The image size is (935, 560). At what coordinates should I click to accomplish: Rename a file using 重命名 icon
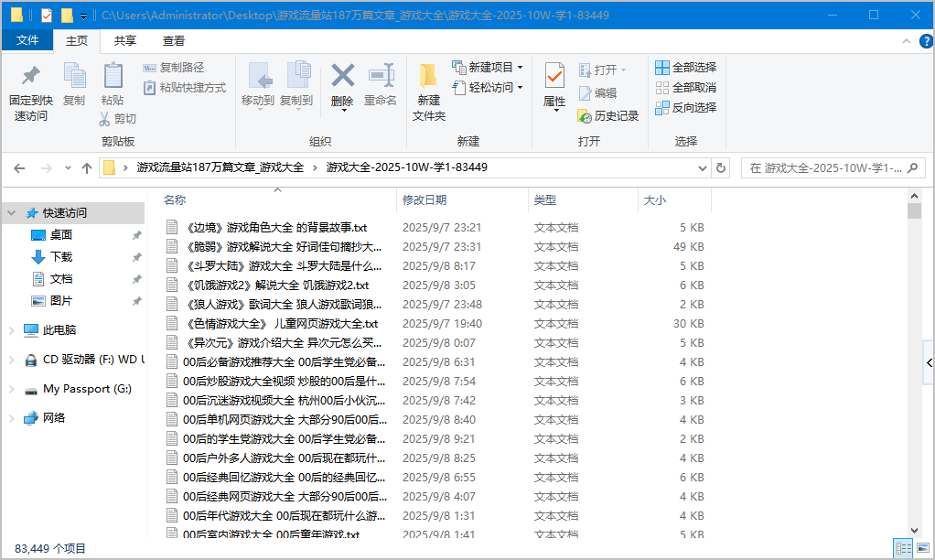click(382, 87)
